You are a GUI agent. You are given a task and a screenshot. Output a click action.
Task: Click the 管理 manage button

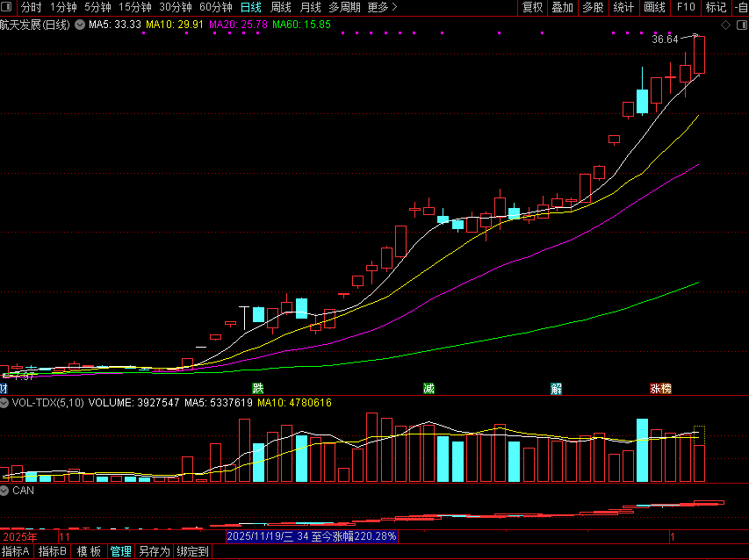[x=120, y=552]
